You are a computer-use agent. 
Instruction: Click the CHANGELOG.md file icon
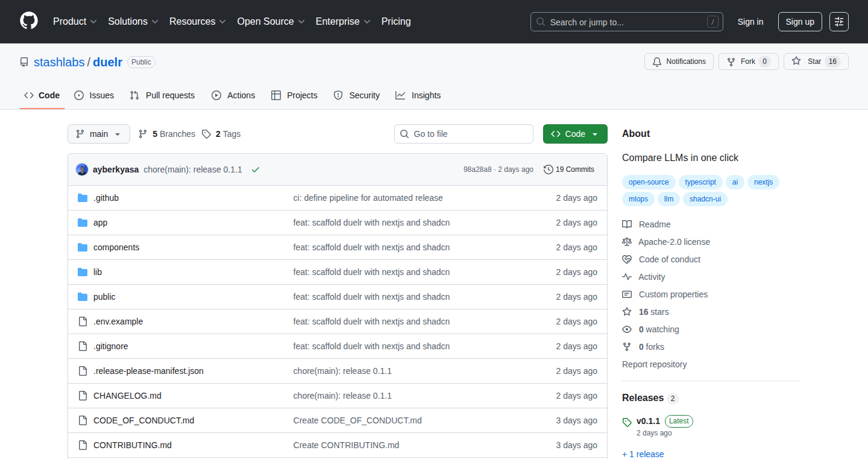pyautogui.click(x=83, y=396)
